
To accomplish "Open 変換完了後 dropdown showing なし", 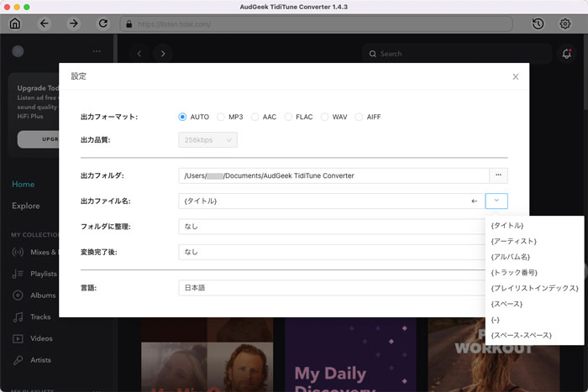I will click(332, 252).
